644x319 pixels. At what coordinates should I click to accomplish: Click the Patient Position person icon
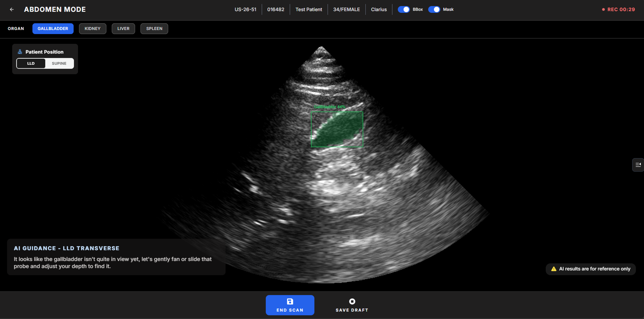pyautogui.click(x=20, y=52)
